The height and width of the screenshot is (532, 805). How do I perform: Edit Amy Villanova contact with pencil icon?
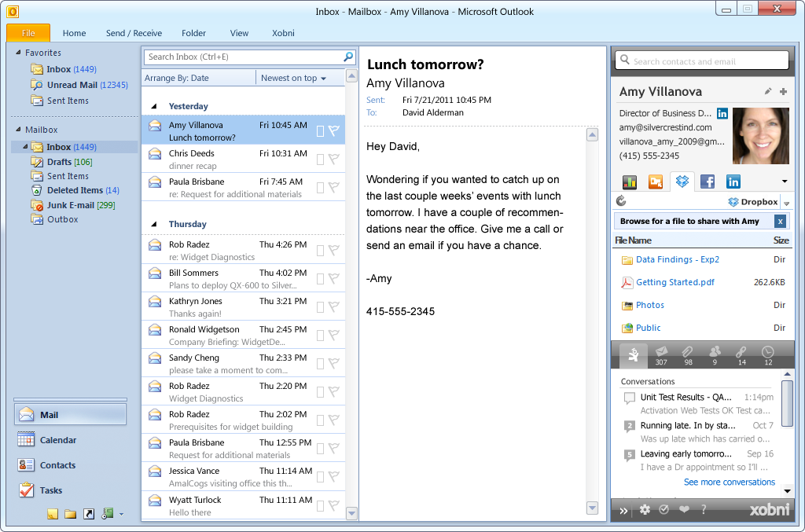point(768,91)
